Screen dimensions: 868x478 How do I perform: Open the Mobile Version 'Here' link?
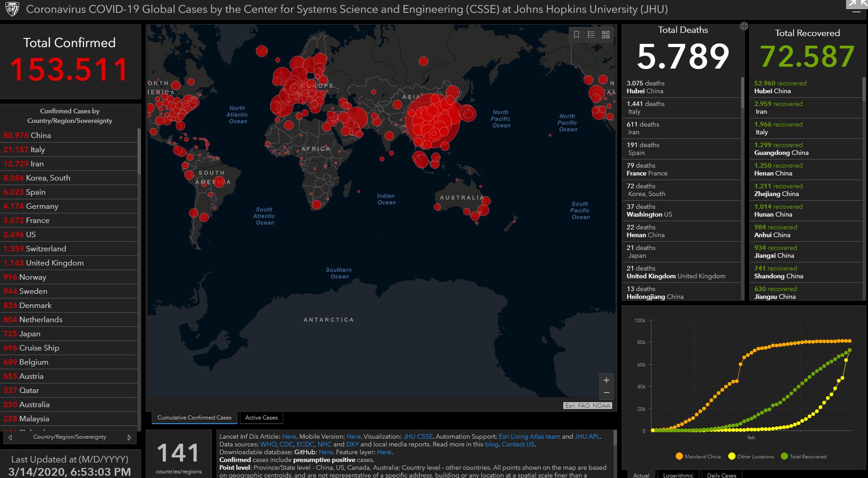click(354, 436)
